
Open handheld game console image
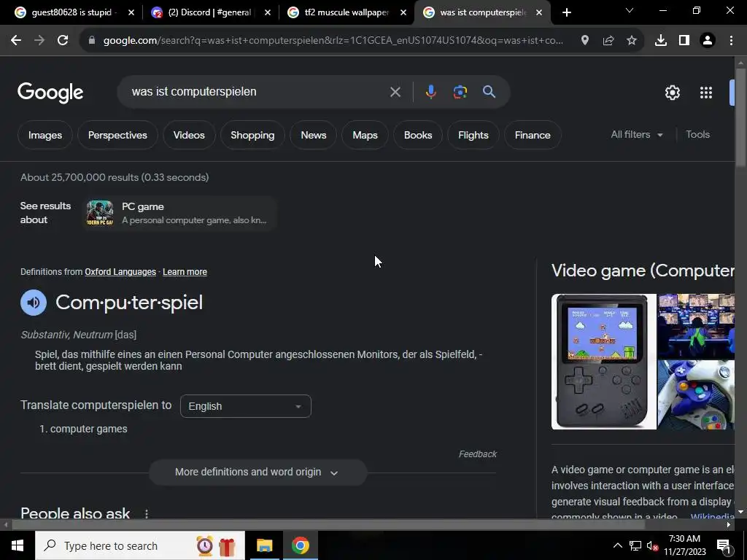[x=603, y=362]
